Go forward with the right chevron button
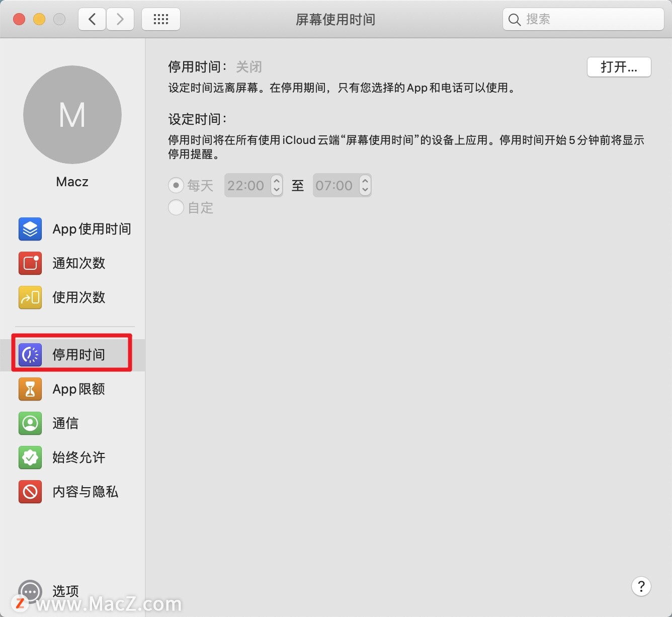The width and height of the screenshot is (672, 617). pos(120,19)
